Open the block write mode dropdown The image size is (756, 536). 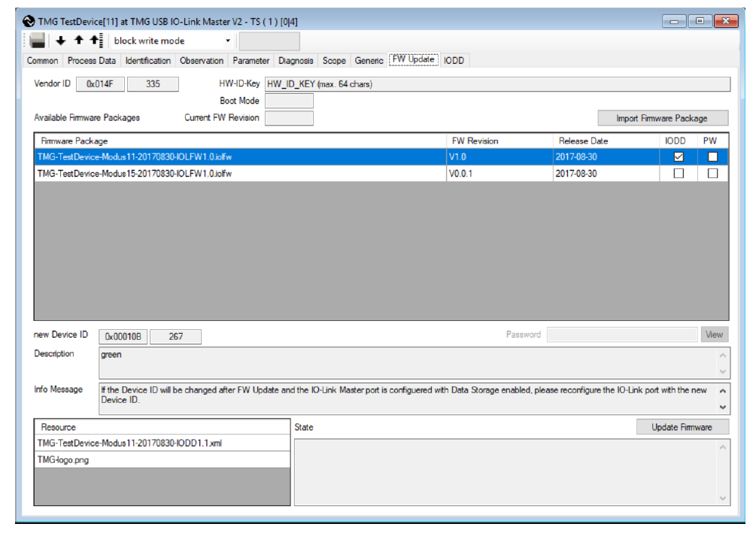point(228,41)
